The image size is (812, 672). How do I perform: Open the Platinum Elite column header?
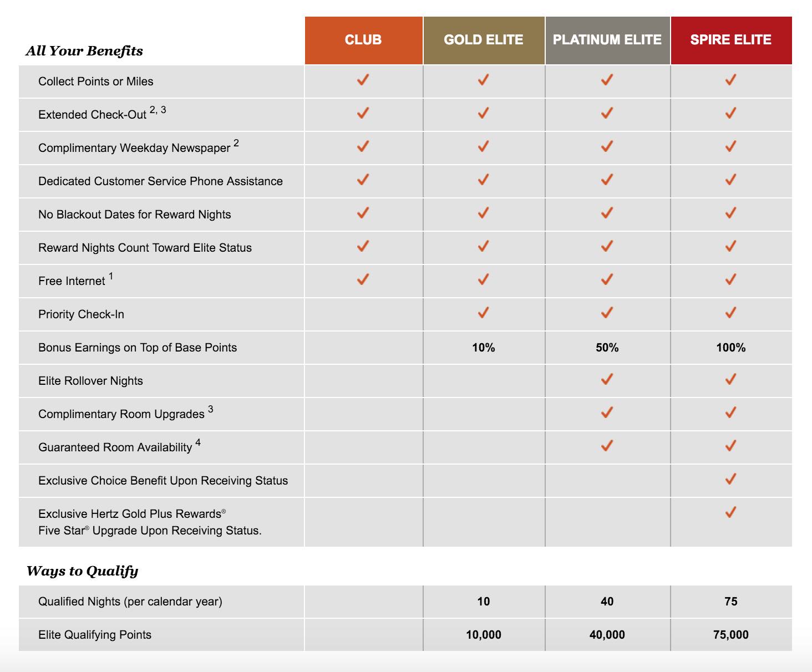coord(607,40)
